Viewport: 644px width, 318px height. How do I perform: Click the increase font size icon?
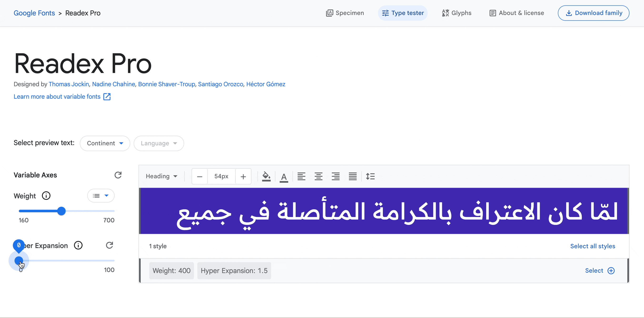point(243,176)
